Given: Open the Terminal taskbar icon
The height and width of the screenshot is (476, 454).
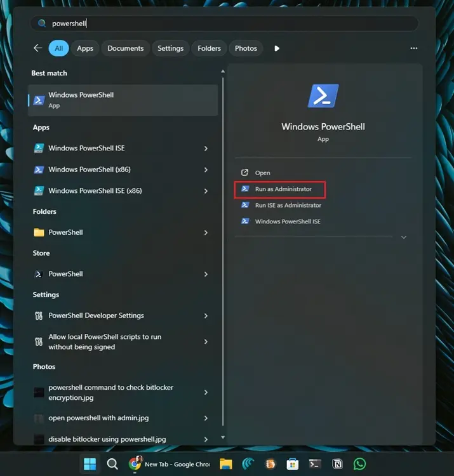Looking at the screenshot, I should coord(315,464).
